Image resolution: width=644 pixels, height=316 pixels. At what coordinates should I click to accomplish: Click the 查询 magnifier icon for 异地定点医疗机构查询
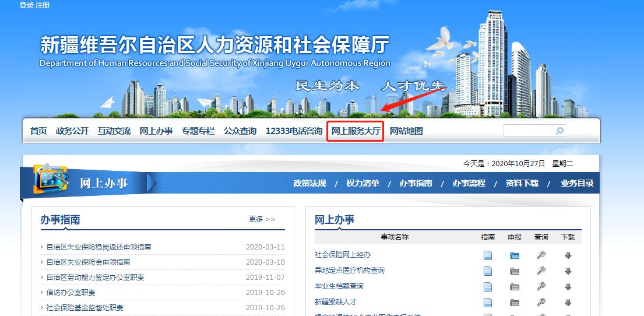(x=541, y=271)
